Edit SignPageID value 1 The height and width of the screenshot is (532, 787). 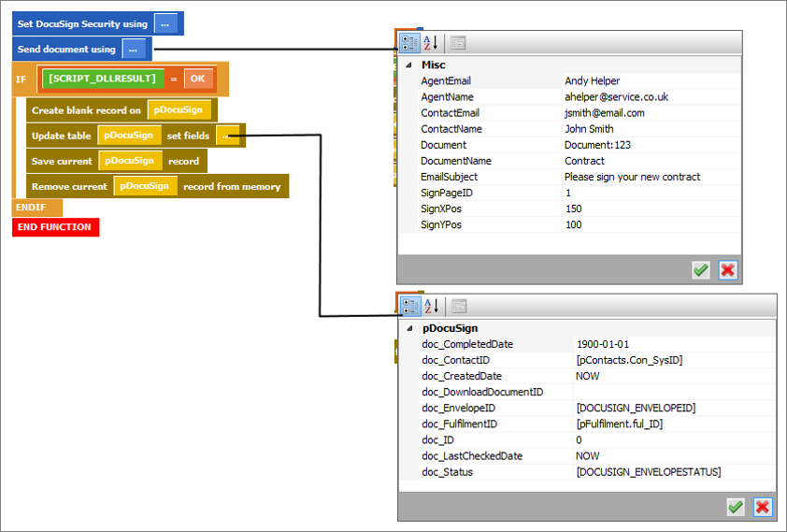coord(651,193)
